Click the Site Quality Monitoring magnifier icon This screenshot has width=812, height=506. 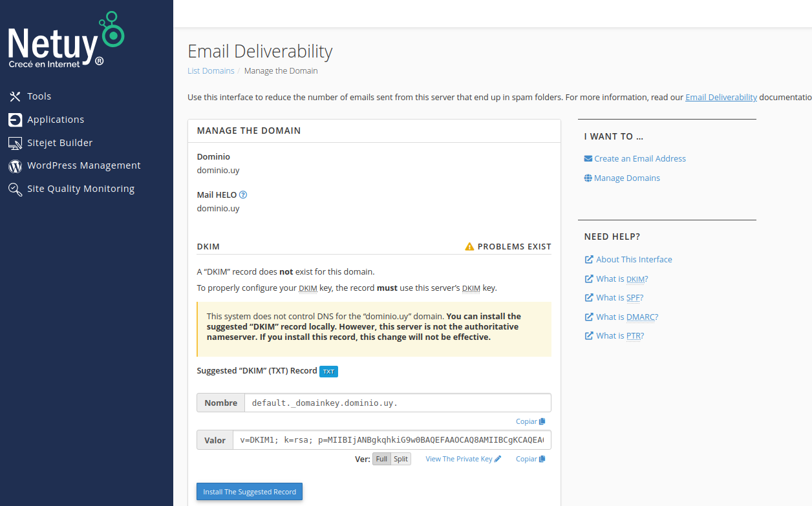pos(15,189)
